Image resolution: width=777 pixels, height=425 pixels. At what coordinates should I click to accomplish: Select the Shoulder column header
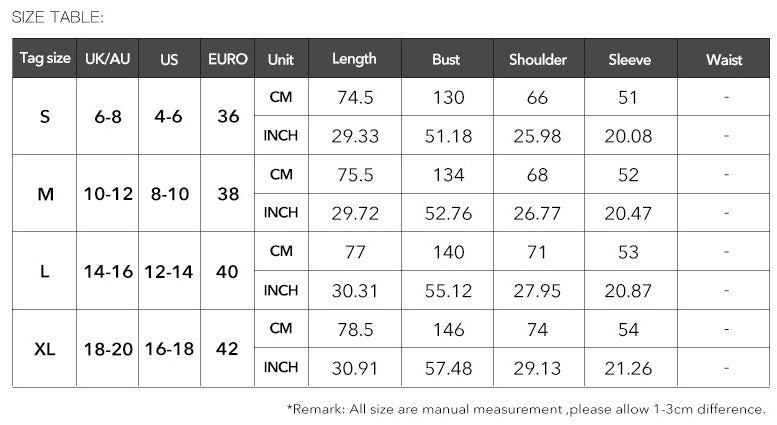537,59
